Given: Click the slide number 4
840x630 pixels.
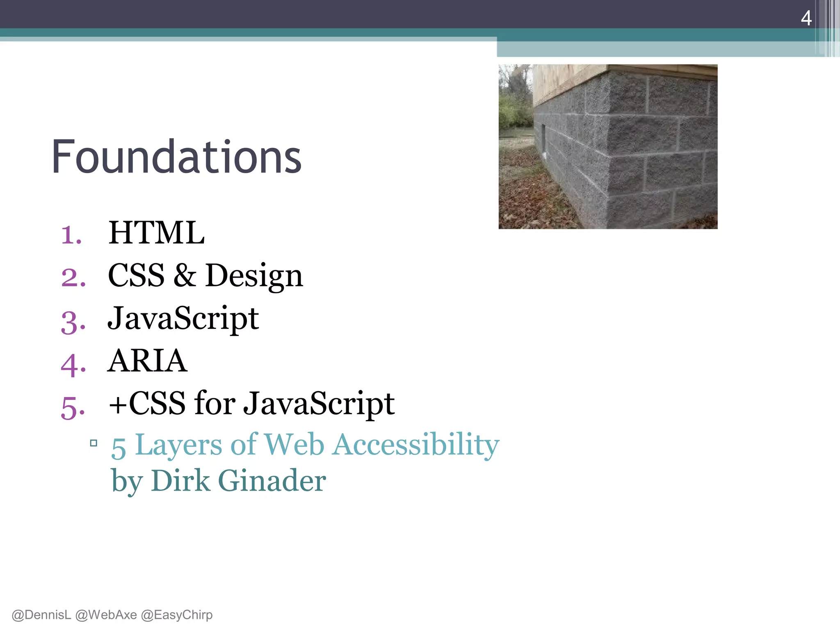Looking at the screenshot, I should 806,18.
